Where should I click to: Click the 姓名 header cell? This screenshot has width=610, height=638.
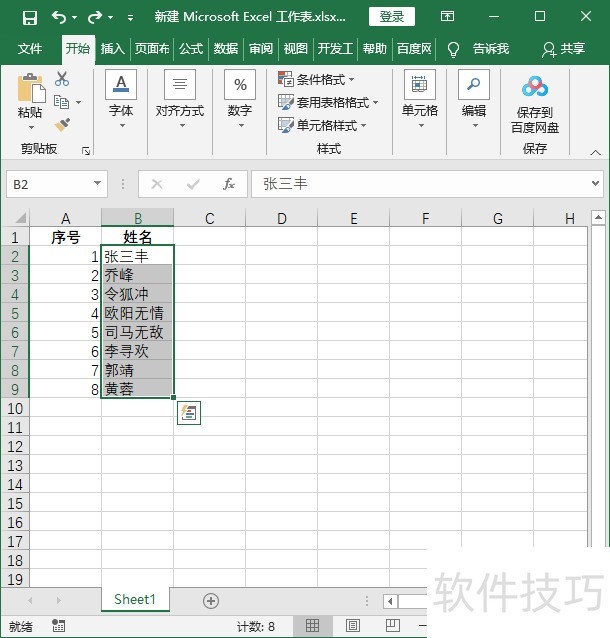point(138,237)
